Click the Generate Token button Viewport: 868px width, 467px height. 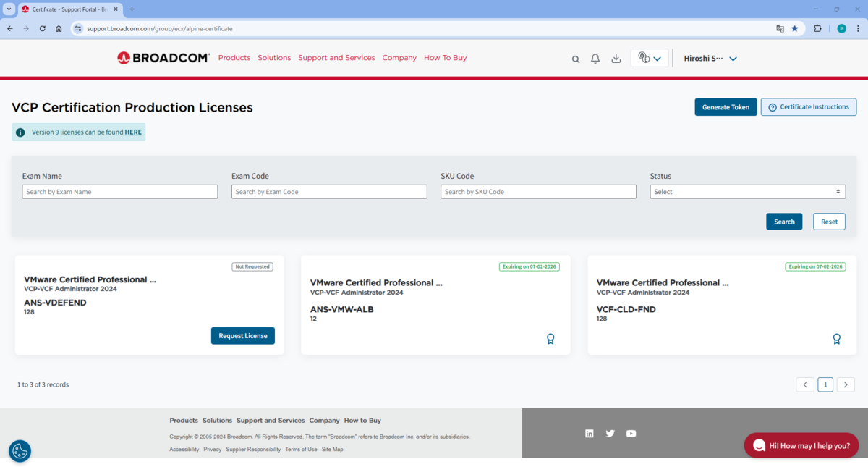coord(726,107)
